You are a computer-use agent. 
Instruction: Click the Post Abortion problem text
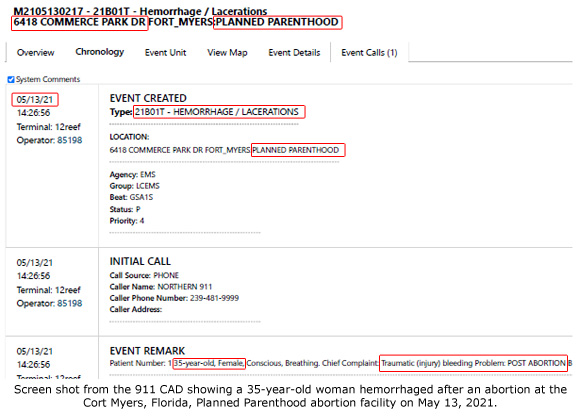(x=536, y=363)
